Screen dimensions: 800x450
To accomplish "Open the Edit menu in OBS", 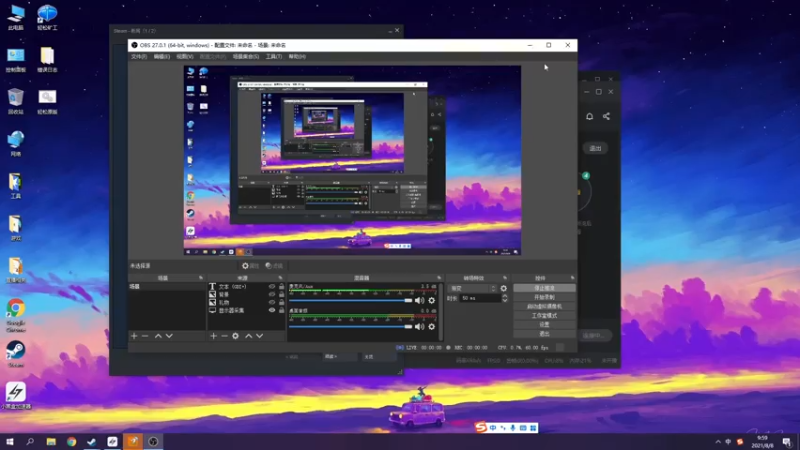I will pos(162,57).
